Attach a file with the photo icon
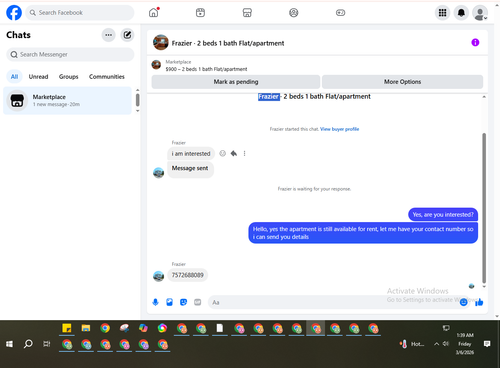 (169, 302)
